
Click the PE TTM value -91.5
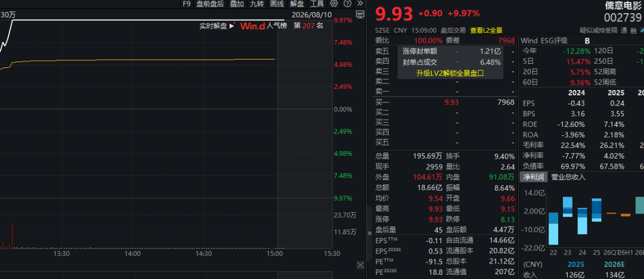pyautogui.click(x=434, y=262)
